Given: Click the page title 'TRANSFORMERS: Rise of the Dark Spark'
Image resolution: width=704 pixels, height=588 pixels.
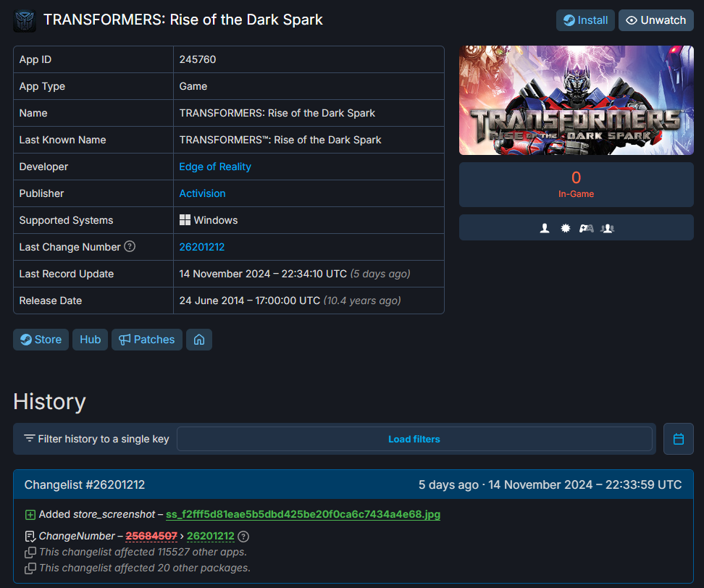Looking at the screenshot, I should pos(183,20).
